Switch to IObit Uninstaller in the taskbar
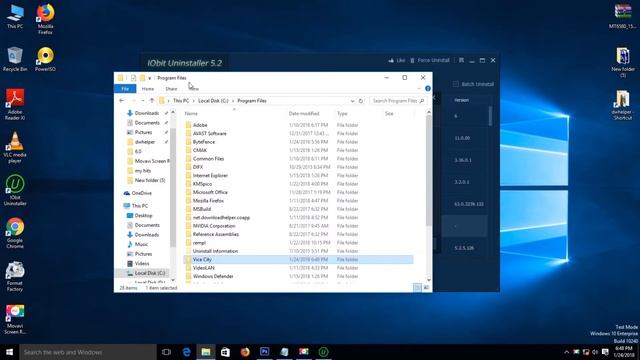Screen dimensions: 640x360 coord(324,352)
